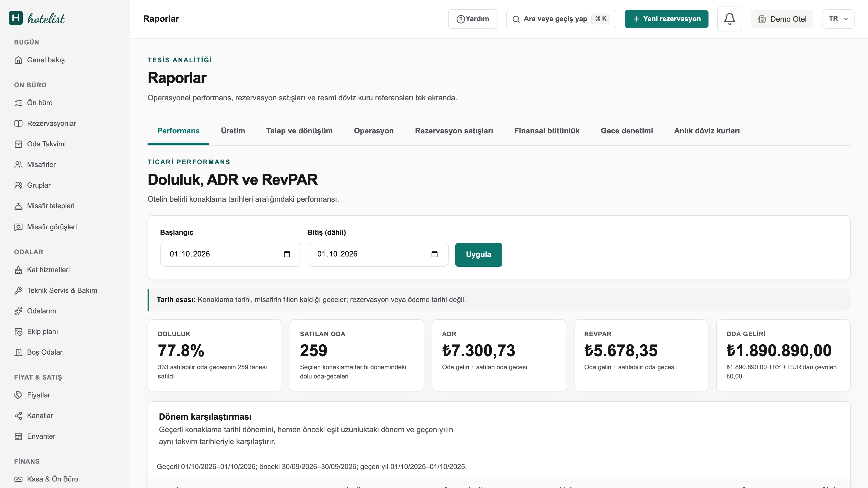Open Kasa & Ön Büro cash icon

(18, 479)
